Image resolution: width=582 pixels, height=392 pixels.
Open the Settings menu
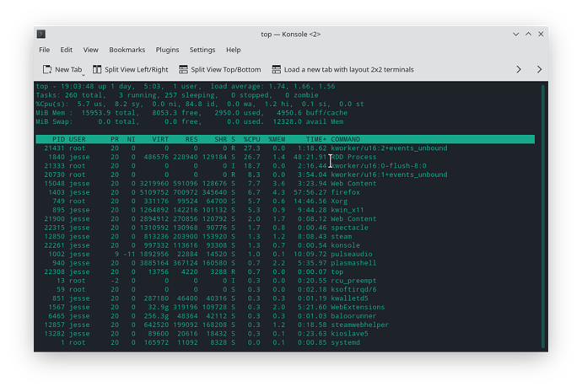[202, 50]
